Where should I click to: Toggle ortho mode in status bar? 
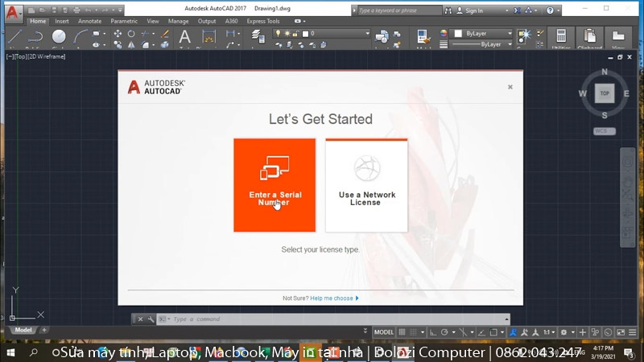pos(432,332)
